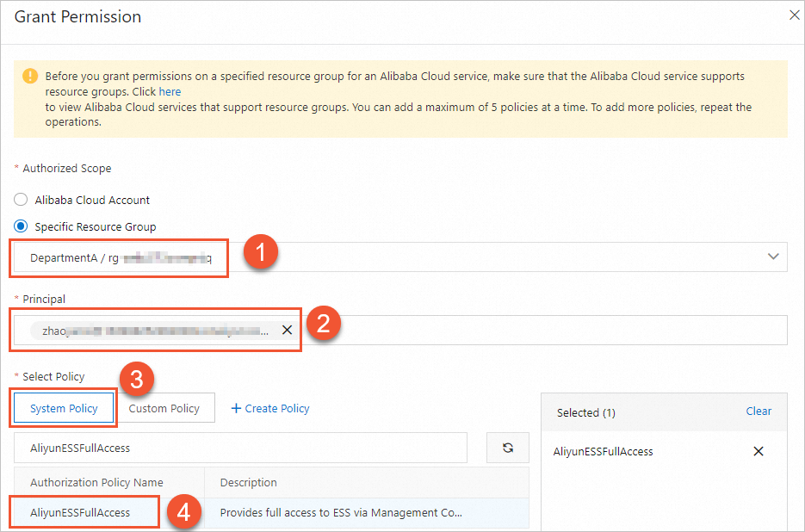Image resolution: width=805 pixels, height=532 pixels.
Task: Select AliyunESSFullAccess in the policy table
Action: (x=80, y=512)
